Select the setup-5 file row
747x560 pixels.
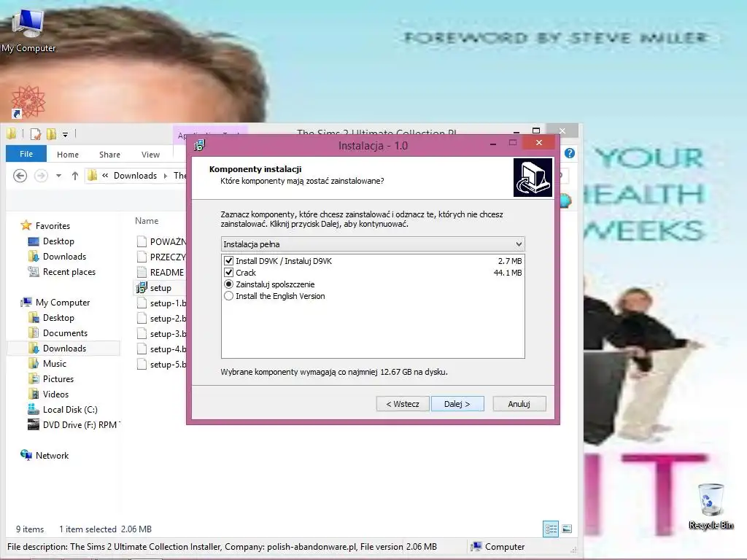[161, 364]
